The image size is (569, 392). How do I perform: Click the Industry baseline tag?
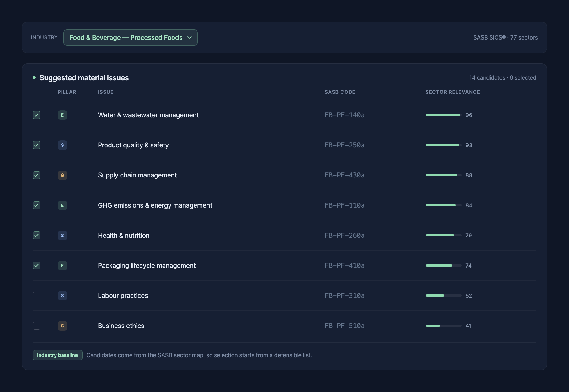pyautogui.click(x=57, y=355)
